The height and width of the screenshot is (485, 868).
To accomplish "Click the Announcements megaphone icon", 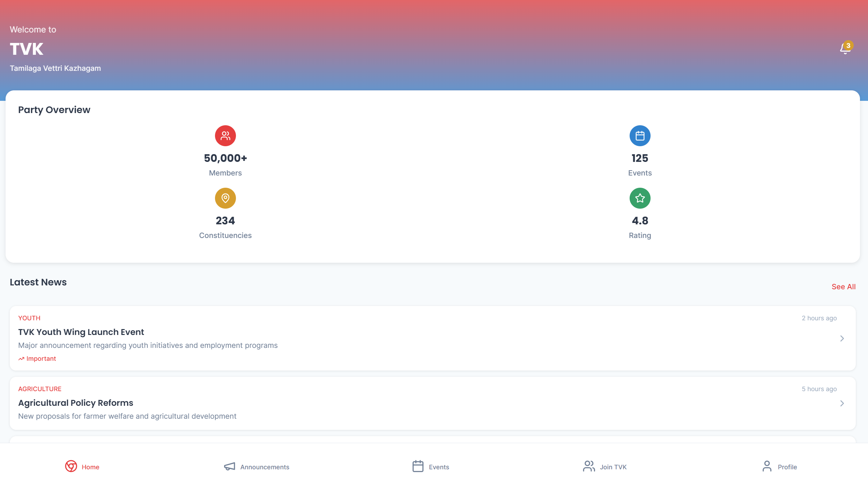I will click(229, 467).
